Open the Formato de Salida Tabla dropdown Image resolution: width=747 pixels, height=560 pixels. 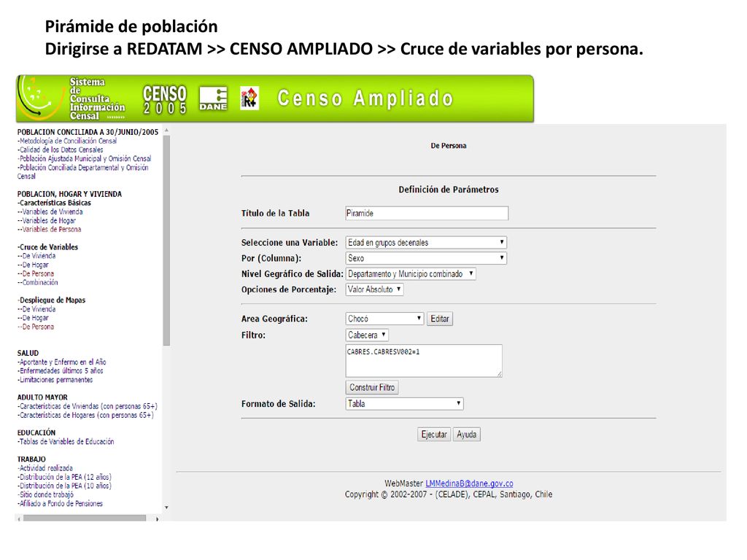click(x=404, y=404)
